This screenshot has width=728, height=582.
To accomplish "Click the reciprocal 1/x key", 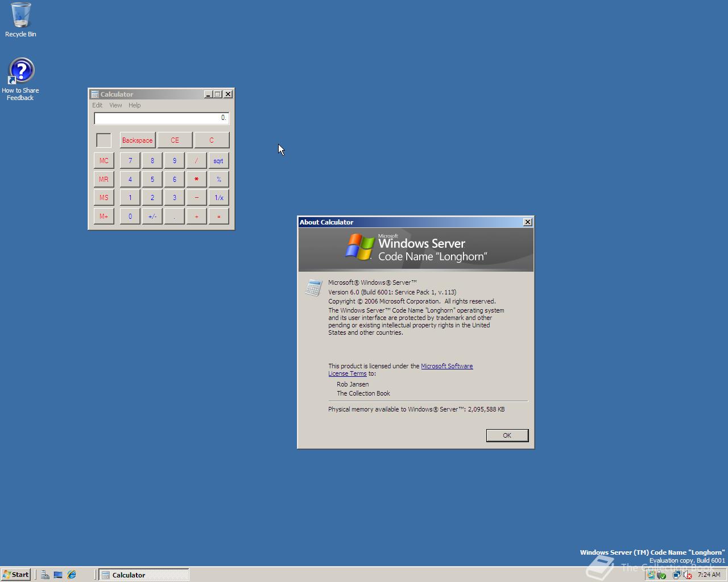I will click(x=219, y=198).
